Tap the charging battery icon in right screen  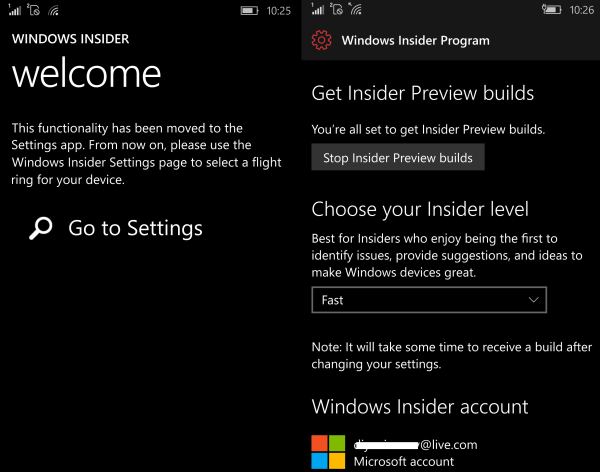tap(551, 9)
